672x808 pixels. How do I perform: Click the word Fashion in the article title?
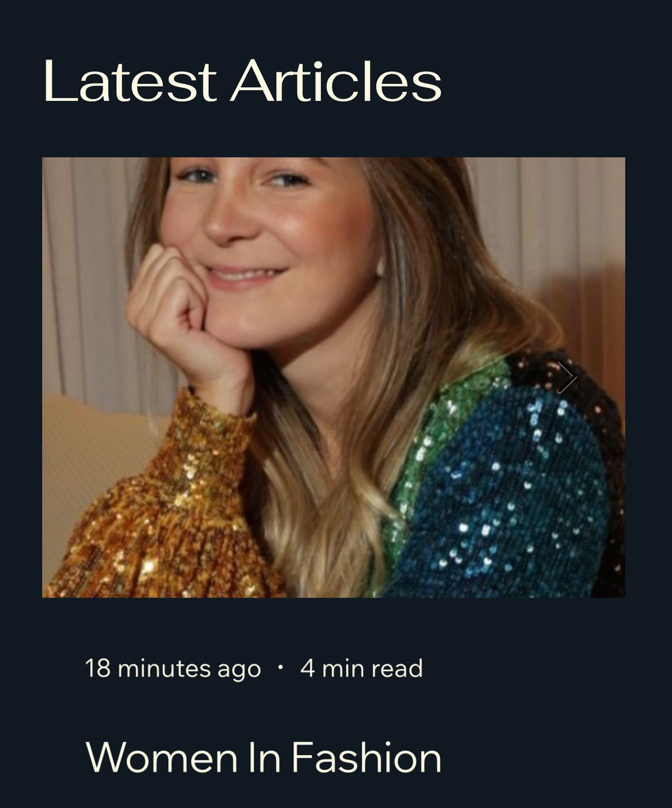click(x=366, y=757)
